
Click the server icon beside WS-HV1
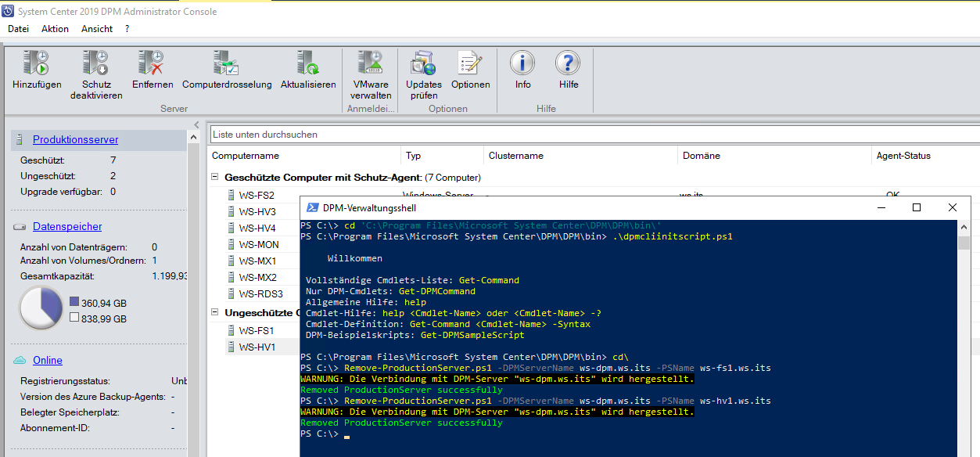coord(231,347)
